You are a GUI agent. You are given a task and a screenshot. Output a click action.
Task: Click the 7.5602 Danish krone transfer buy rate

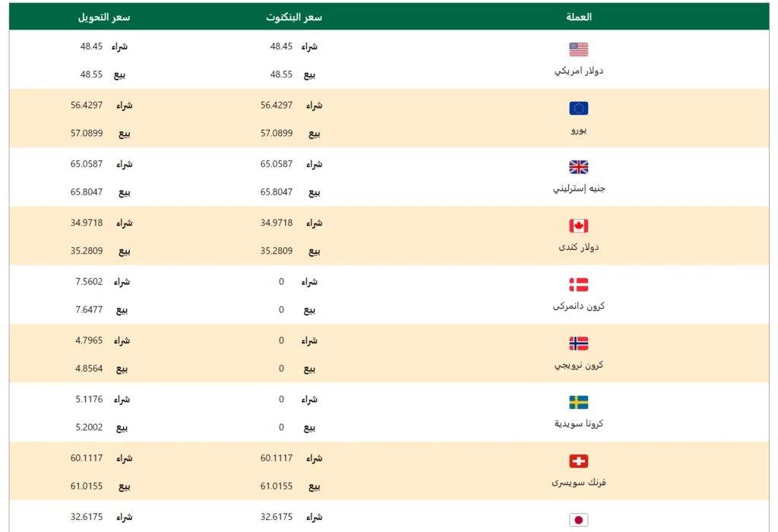click(x=89, y=282)
